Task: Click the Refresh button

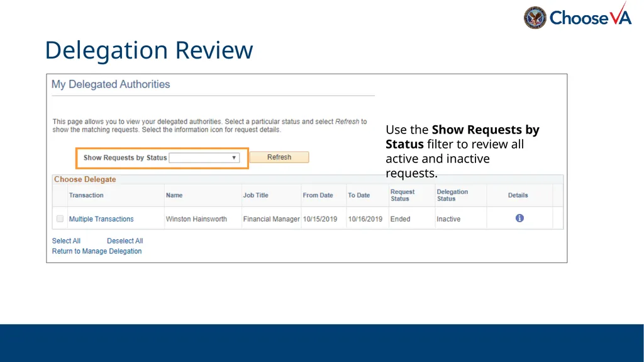Action: (x=279, y=157)
